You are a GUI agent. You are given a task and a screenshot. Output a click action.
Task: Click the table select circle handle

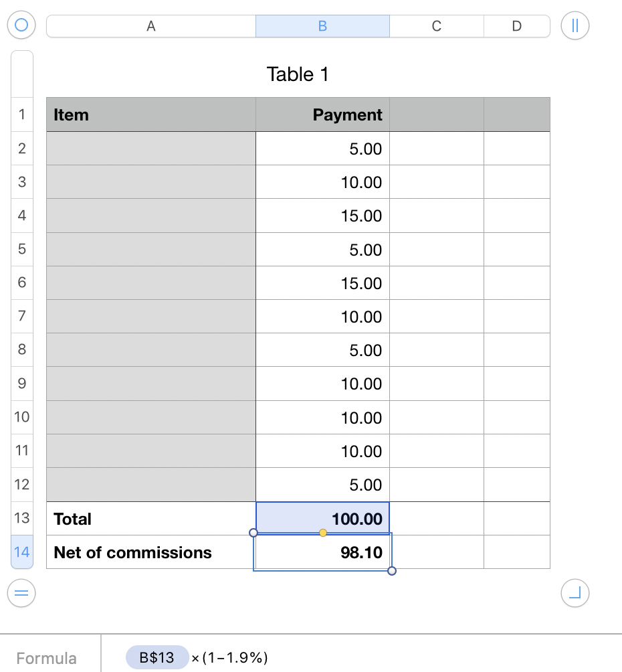(x=21, y=25)
